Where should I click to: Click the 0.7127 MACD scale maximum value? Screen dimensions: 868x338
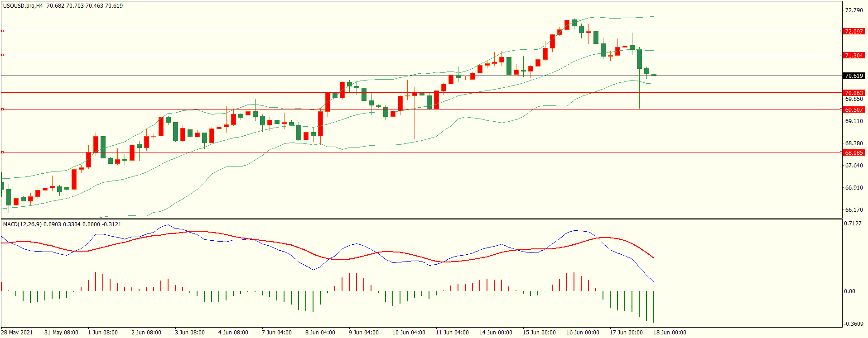point(854,224)
